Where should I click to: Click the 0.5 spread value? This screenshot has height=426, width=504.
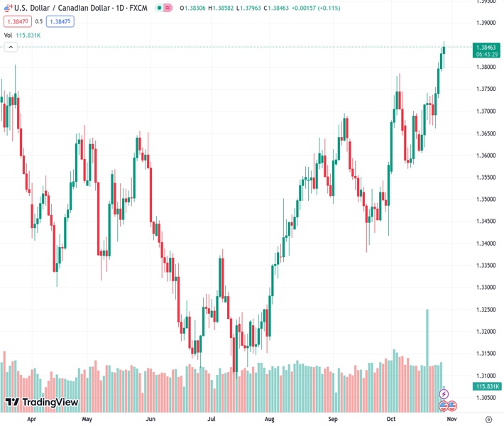tap(39, 21)
